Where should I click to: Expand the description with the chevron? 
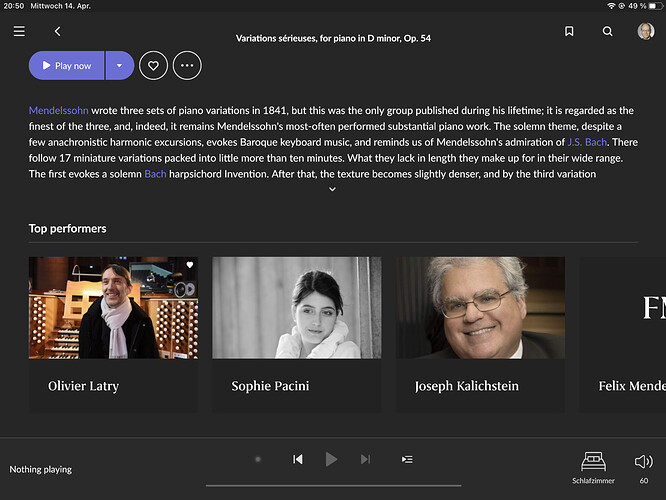pos(333,189)
